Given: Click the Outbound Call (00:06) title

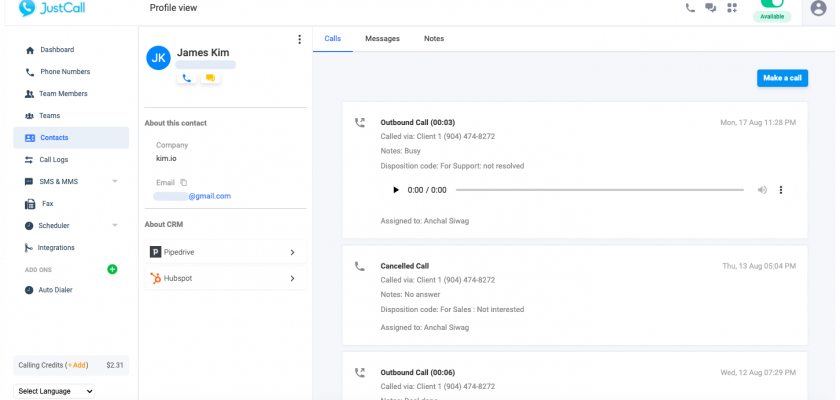Looking at the screenshot, I should pos(418,373).
